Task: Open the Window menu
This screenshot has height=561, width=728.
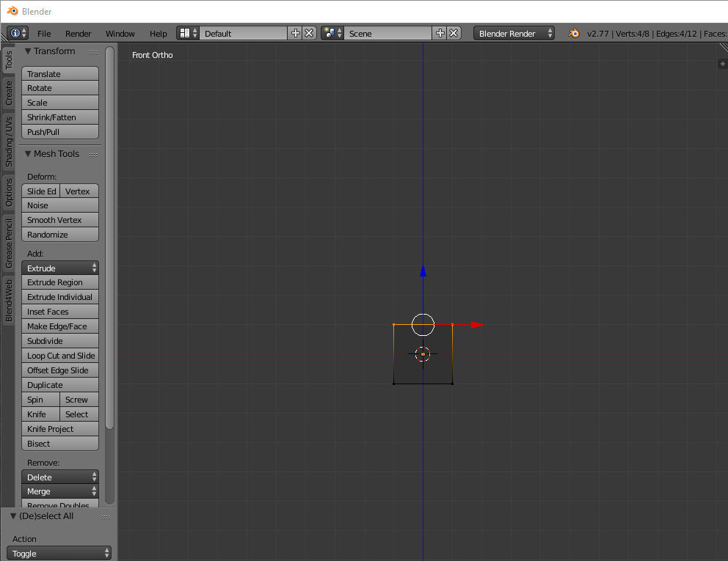Action: click(x=120, y=34)
